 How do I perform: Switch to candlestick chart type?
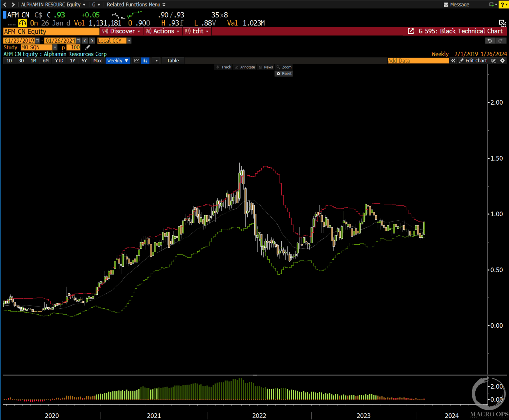click(145, 61)
